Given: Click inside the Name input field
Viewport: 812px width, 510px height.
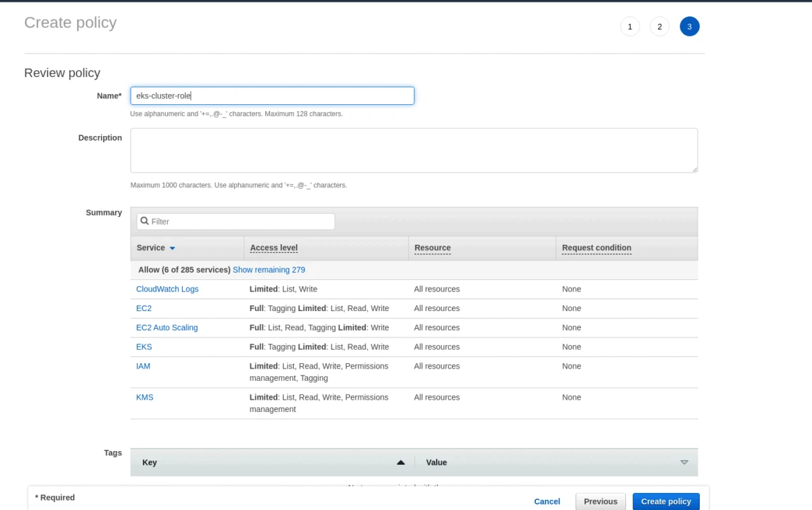Looking at the screenshot, I should click(x=272, y=95).
